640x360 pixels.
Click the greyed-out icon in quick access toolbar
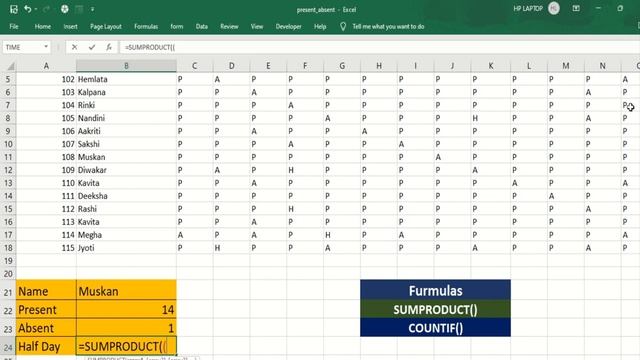pos(79,9)
